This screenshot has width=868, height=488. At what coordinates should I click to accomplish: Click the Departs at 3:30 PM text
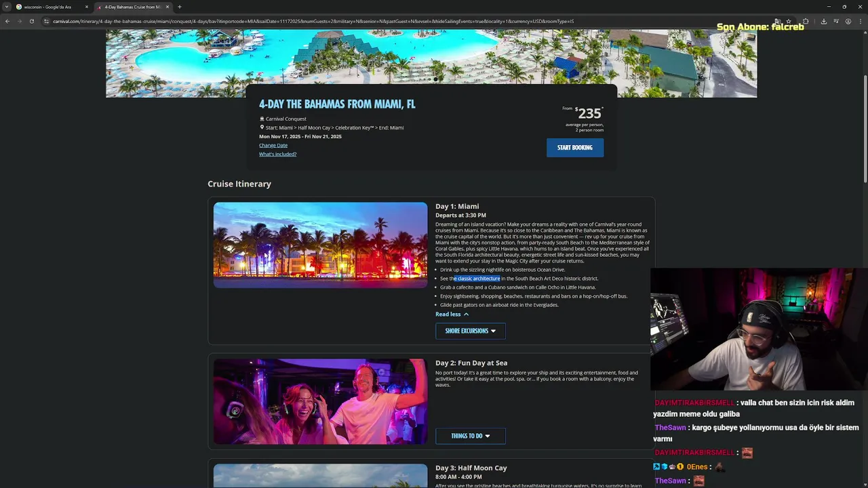[460, 215]
